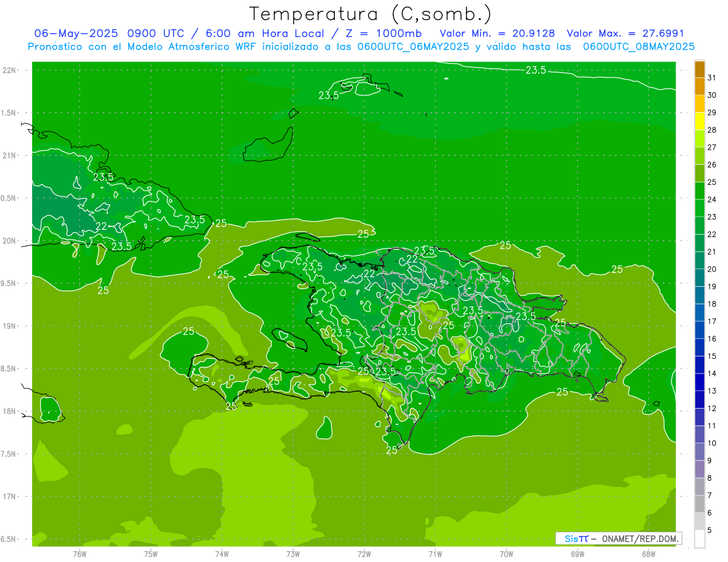Click the '0600UTC_06MAY2025' initialization text
This screenshot has height=562, width=728.
click(413, 46)
